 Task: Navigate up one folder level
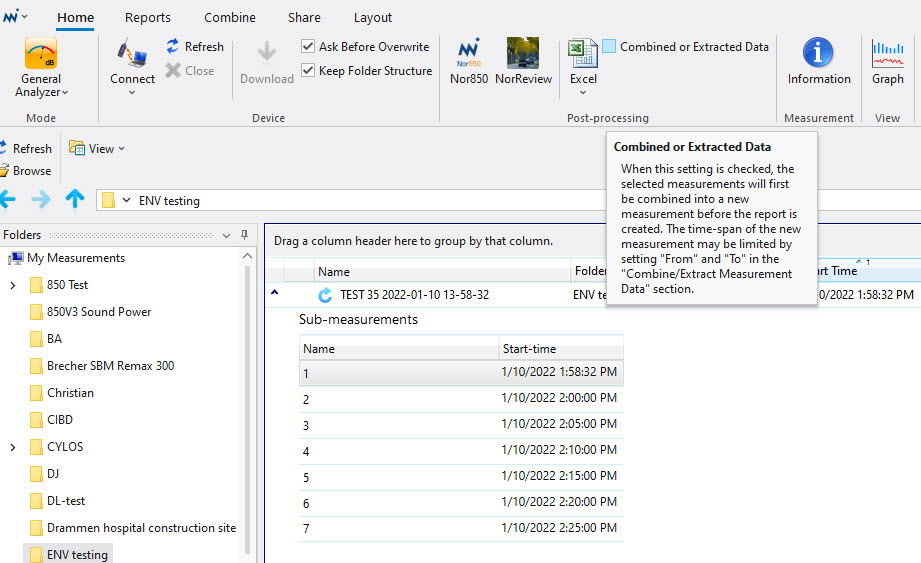click(x=75, y=200)
